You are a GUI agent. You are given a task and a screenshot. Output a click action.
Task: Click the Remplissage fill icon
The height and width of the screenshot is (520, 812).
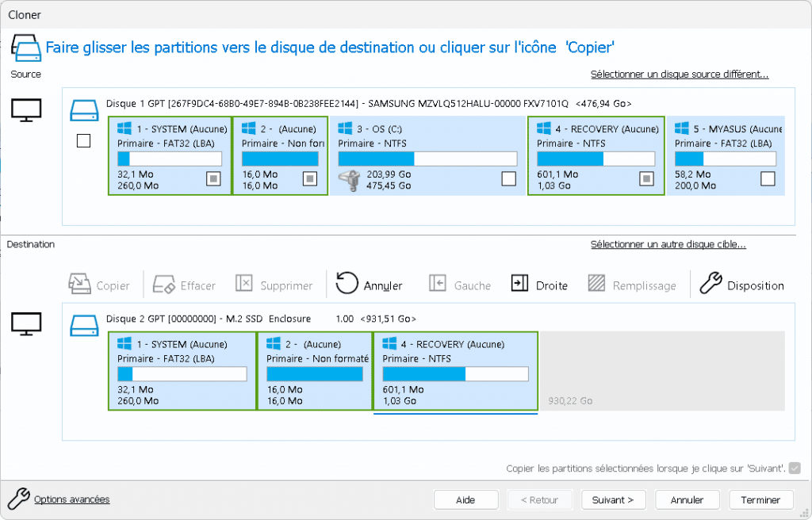[598, 285]
